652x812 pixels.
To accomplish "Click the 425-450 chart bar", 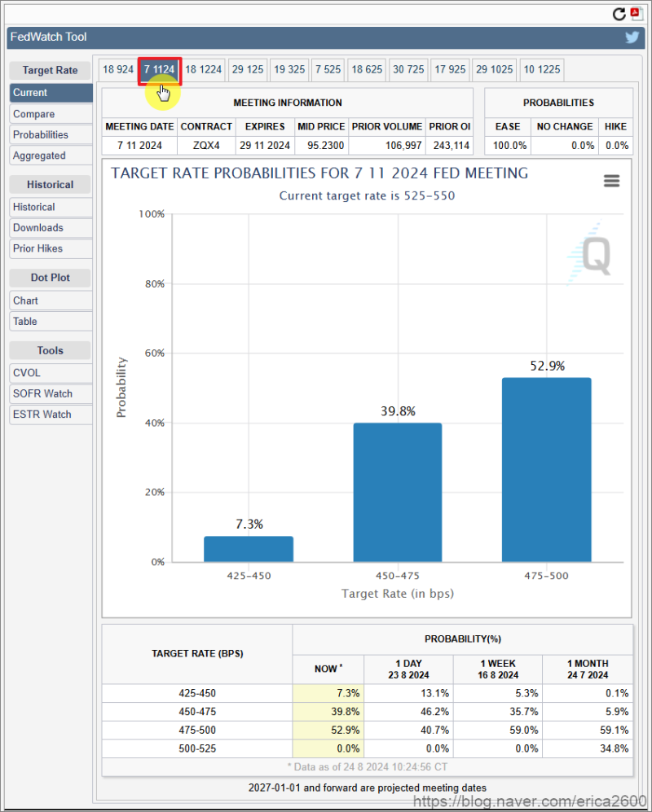I will pos(249,549).
